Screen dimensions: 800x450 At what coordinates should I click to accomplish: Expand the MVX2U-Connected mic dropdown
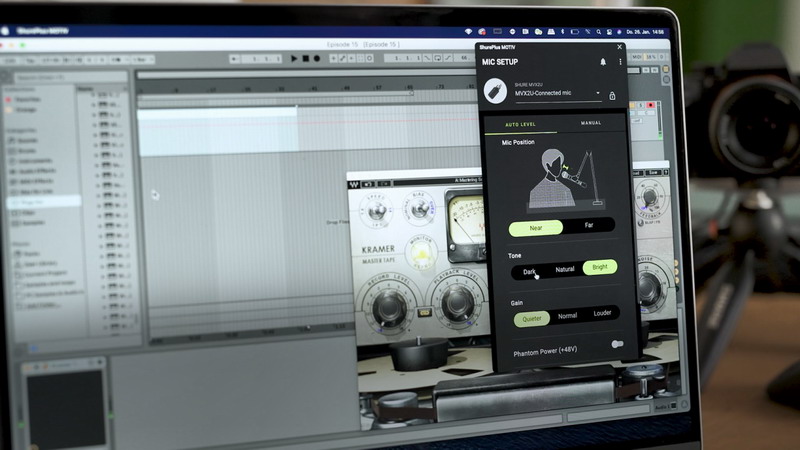pos(598,94)
